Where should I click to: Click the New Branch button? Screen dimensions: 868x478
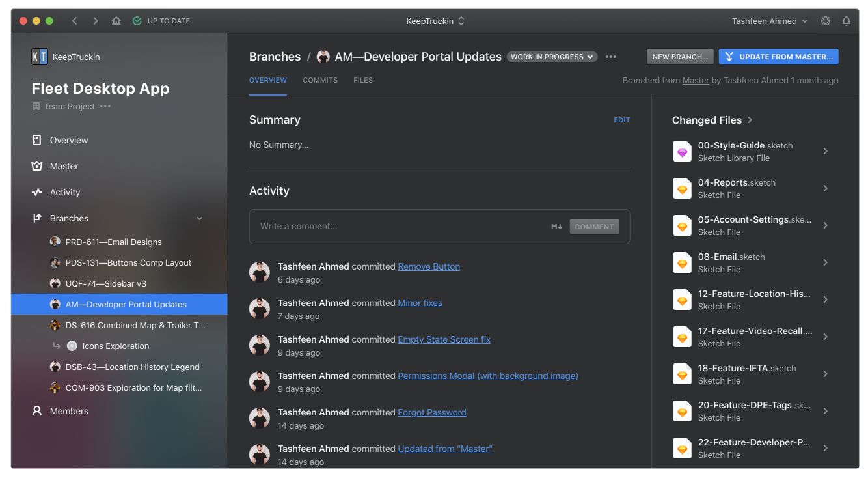click(x=680, y=57)
